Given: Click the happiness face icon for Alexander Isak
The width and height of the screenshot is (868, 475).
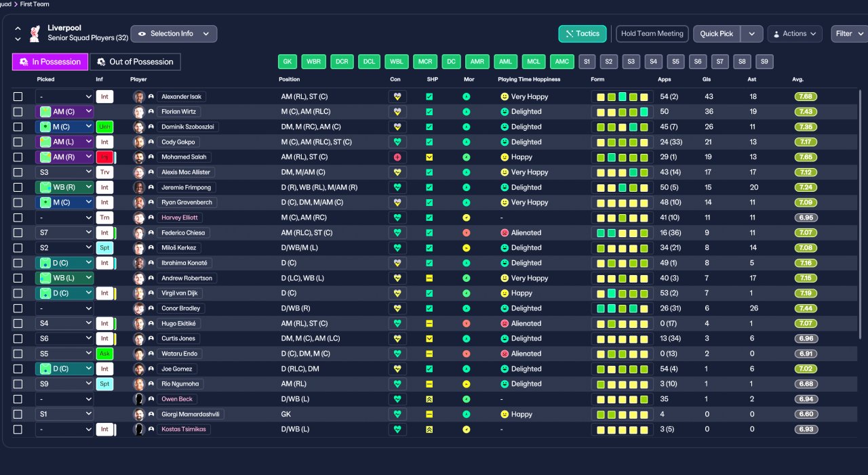Looking at the screenshot, I should coord(505,97).
